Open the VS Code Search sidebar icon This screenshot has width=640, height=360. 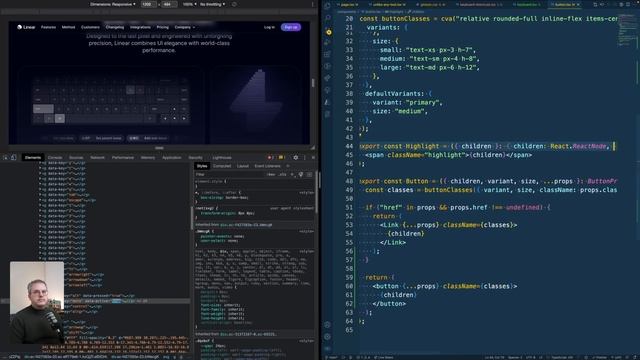tap(328, 18)
